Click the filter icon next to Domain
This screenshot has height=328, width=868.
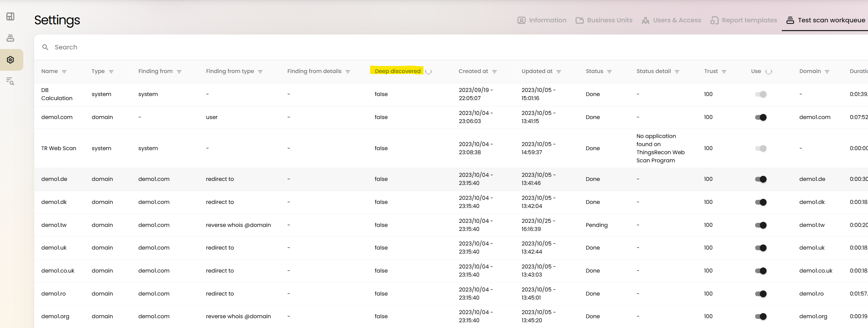pyautogui.click(x=827, y=71)
